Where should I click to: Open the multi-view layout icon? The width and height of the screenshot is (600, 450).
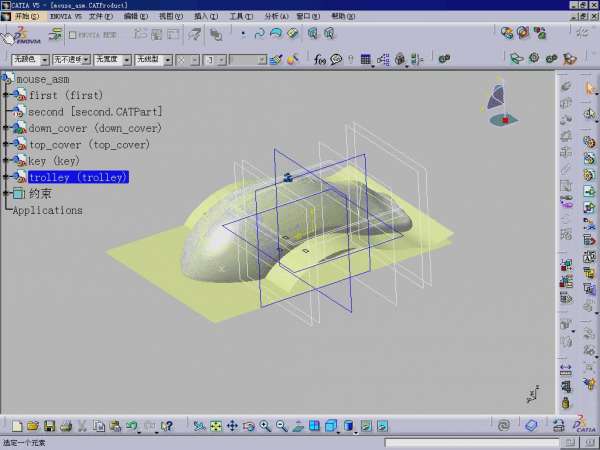coord(315,426)
